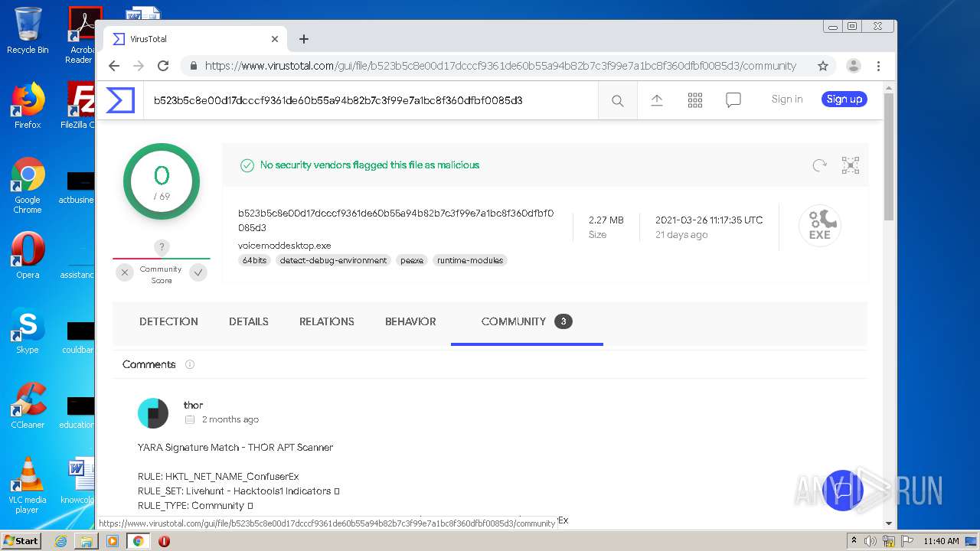Viewport: 980px width, 551px height.
Task: Click the Sign in link
Action: point(787,99)
